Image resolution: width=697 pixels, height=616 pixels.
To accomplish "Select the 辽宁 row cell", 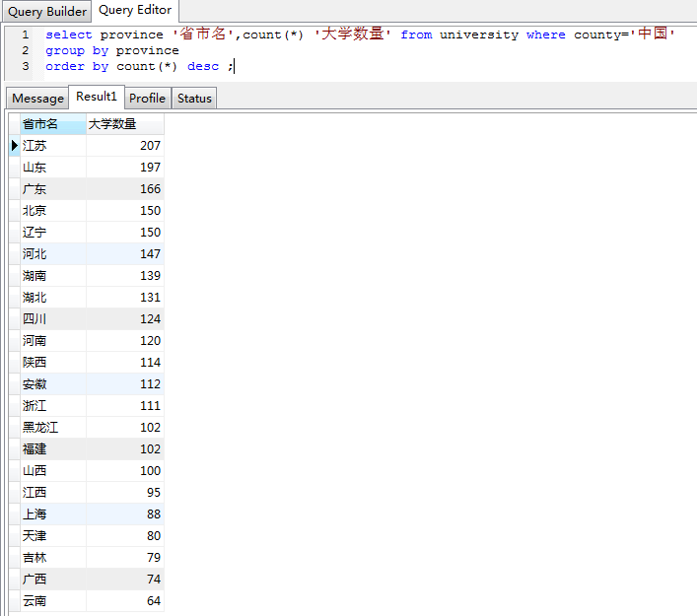I will (x=53, y=233).
